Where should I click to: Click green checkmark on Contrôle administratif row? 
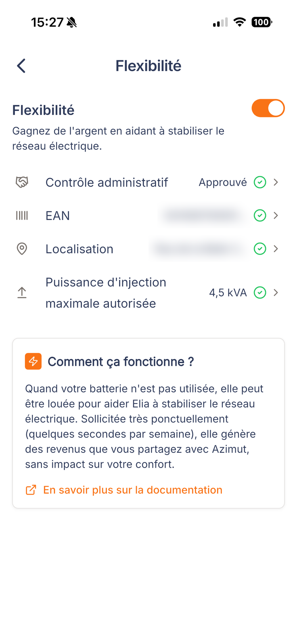(260, 182)
